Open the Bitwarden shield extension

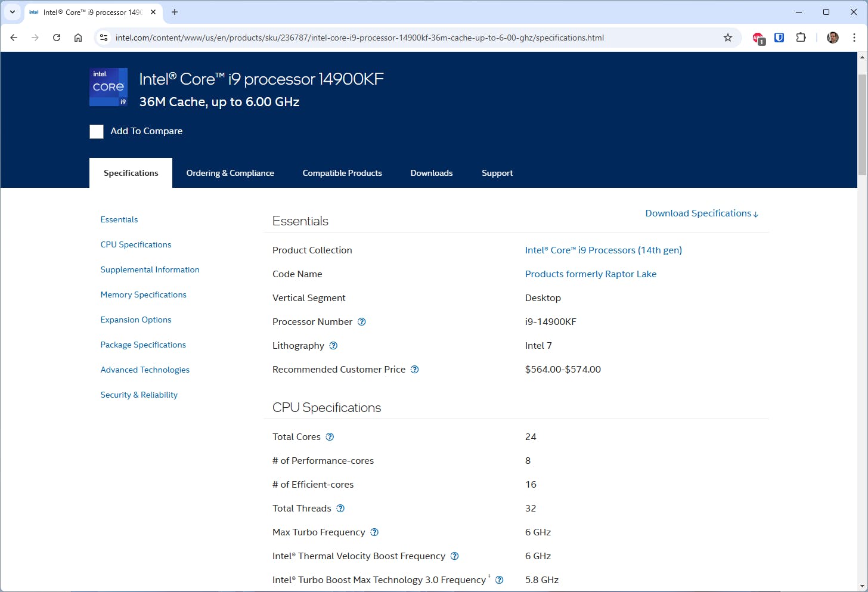click(779, 38)
